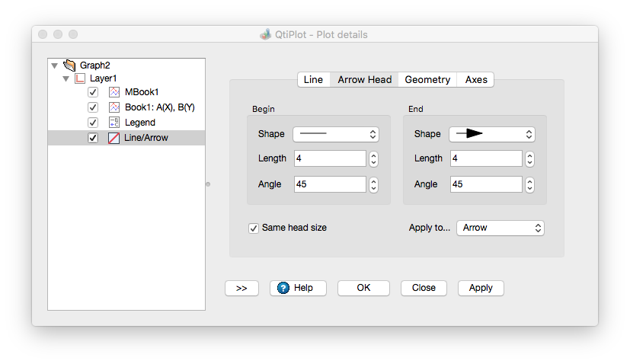Click the End Angle stepper arrows
Screen dimensions: 630x364
[x=529, y=184]
